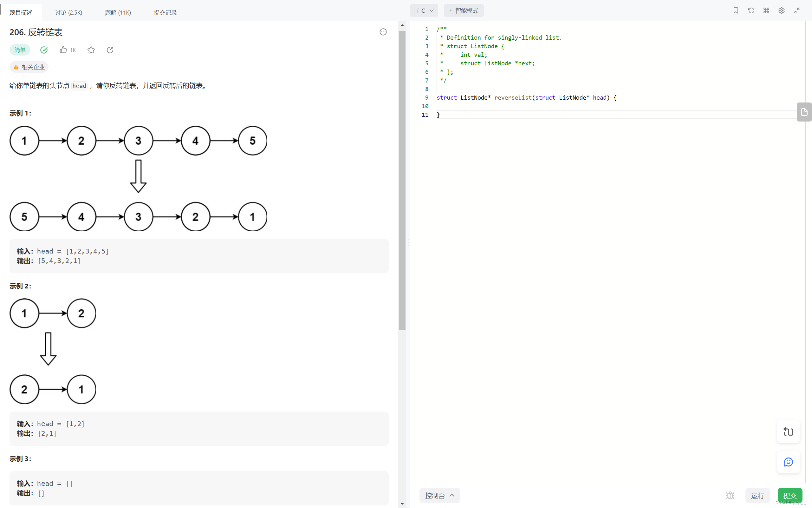
Task: Favorite the problem with the star icon
Action: pyautogui.click(x=91, y=50)
